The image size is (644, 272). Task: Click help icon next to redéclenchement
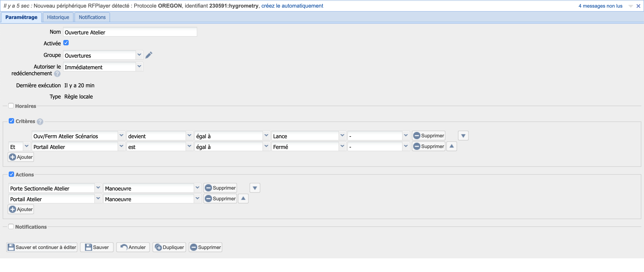click(57, 74)
